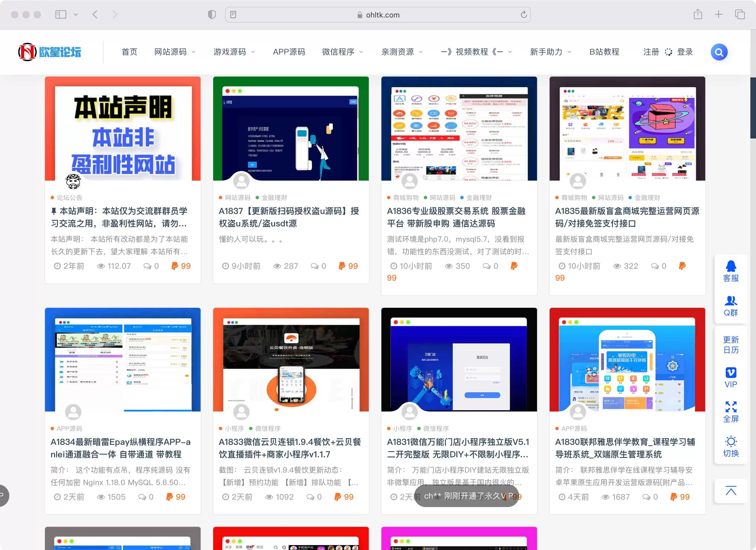The height and width of the screenshot is (550, 756).
Task: Open 更新日历 update calendar
Action: (731, 345)
